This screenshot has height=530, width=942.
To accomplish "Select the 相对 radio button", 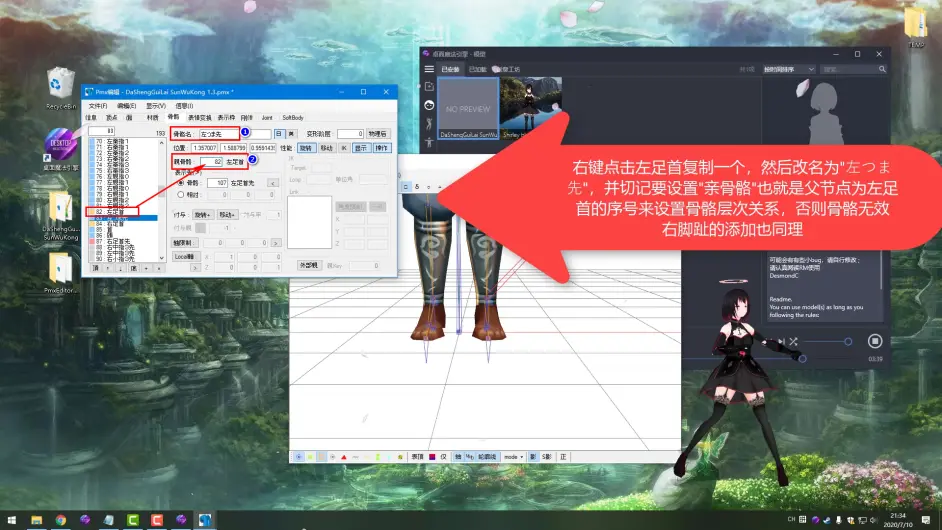I will 181,195.
